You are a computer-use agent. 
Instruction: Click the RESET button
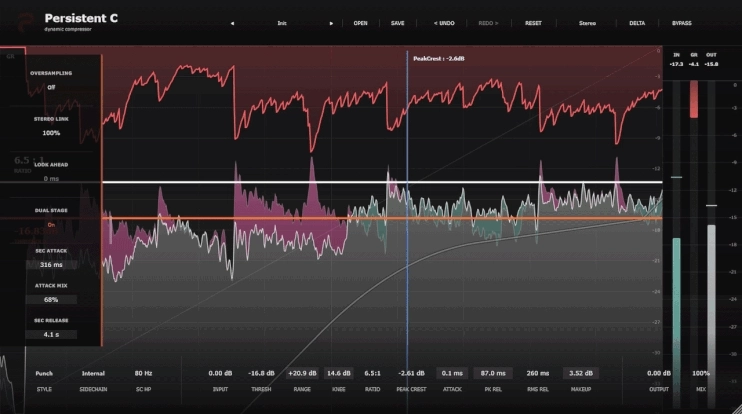click(x=533, y=23)
